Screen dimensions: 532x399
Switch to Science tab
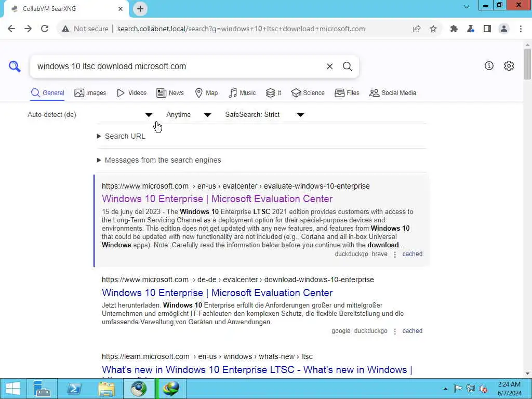[x=308, y=93]
